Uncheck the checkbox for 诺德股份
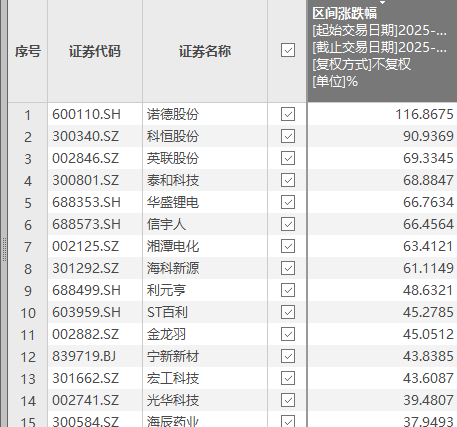 pos(288,114)
